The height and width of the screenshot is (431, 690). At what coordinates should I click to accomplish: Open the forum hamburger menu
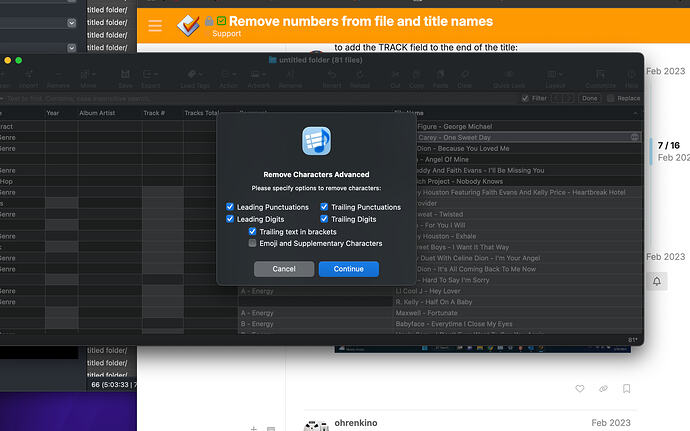coord(155,26)
